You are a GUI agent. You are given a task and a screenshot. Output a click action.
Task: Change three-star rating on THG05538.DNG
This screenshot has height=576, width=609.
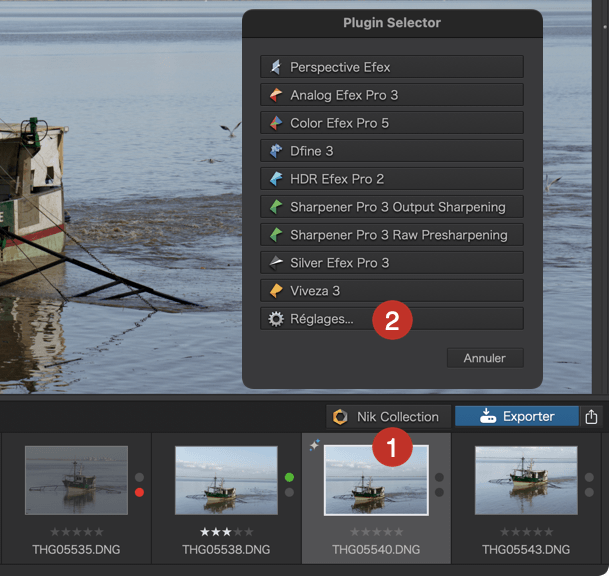point(227,532)
